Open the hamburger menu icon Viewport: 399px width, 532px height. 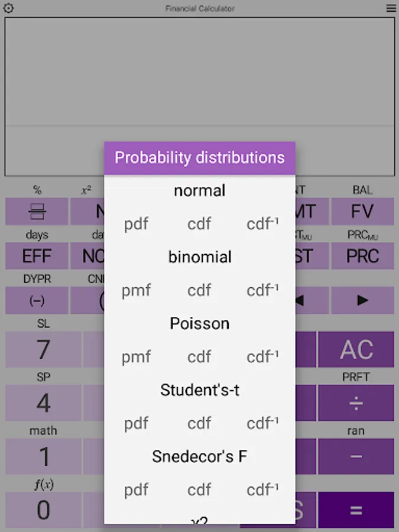(391, 8)
